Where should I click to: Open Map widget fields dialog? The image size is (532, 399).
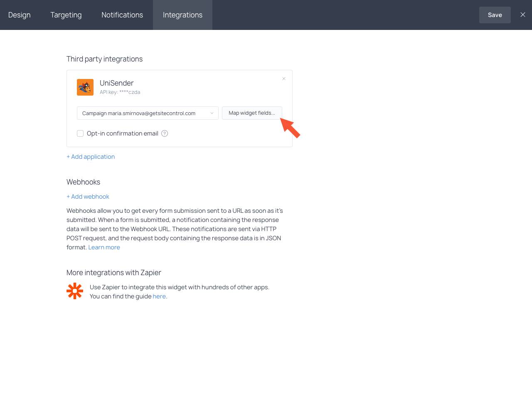coord(252,113)
